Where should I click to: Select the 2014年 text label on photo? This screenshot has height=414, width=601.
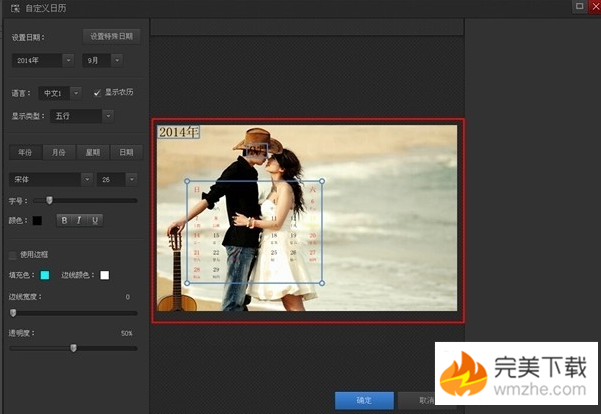pos(179,132)
